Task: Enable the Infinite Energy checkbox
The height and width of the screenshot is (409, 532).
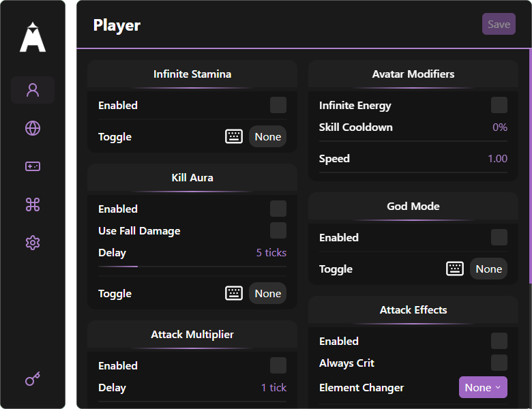Action: click(x=499, y=105)
